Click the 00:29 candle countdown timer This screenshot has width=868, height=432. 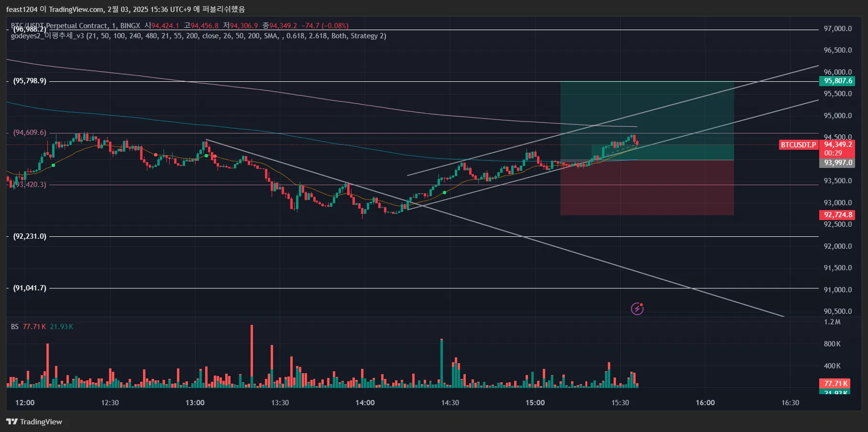tap(833, 153)
